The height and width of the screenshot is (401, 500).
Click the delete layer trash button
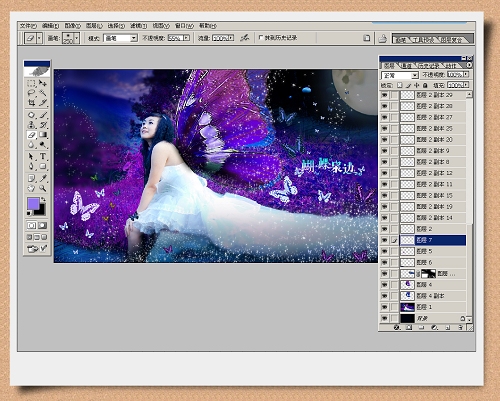tap(460, 328)
